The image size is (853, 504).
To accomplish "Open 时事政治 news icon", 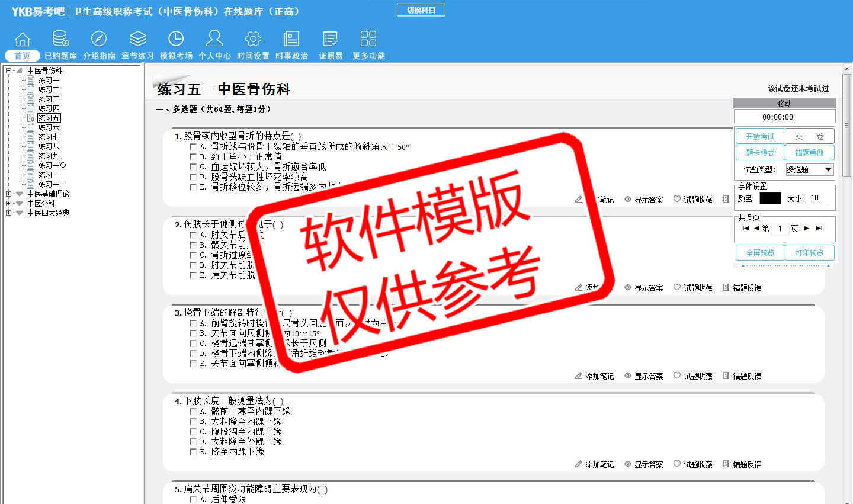I will [291, 39].
